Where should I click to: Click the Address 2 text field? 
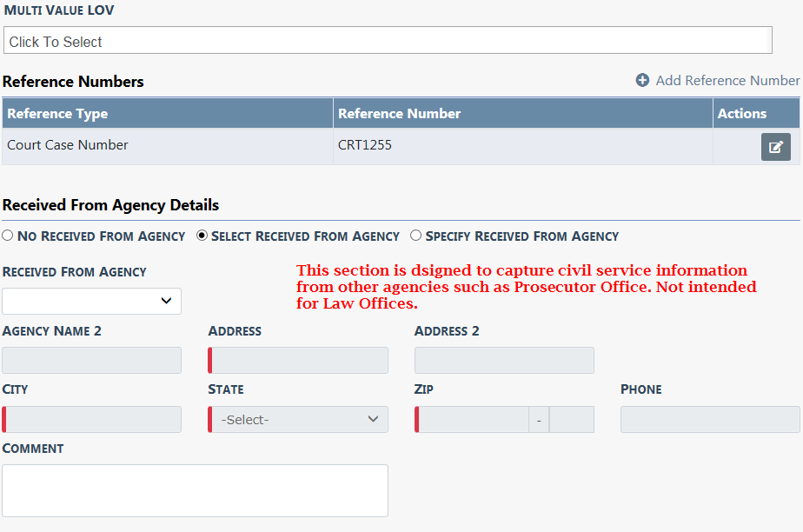(504, 361)
